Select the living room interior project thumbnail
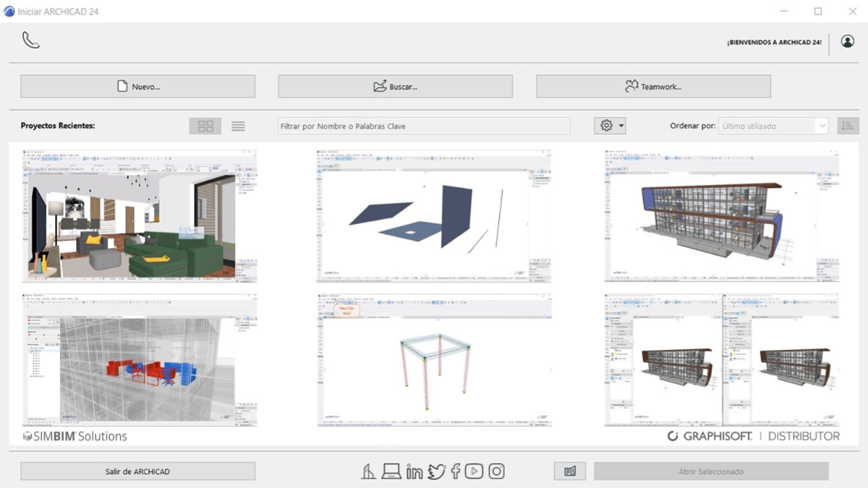This screenshot has width=868, height=488. [140, 215]
